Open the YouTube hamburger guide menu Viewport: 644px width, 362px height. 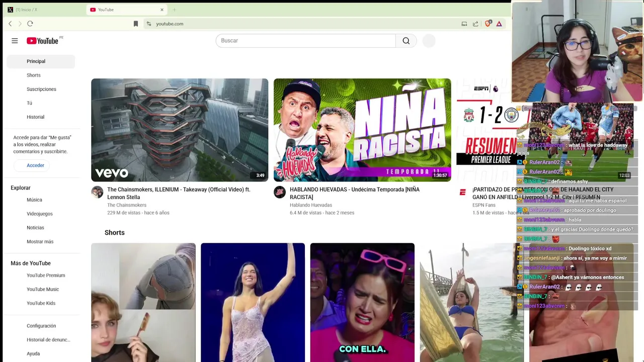click(15, 41)
